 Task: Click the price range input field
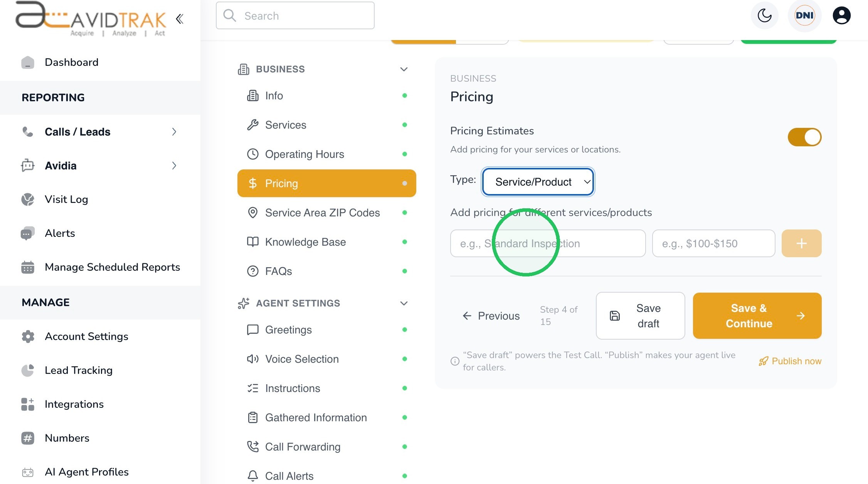click(x=713, y=243)
